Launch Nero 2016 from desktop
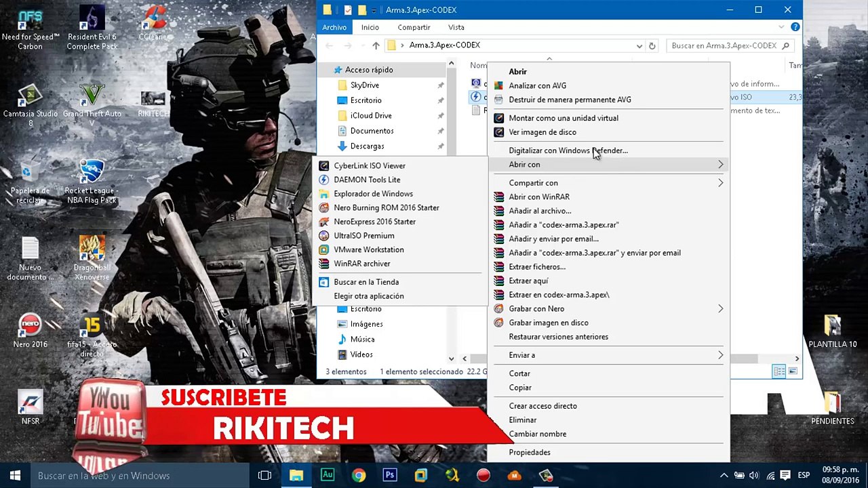The height and width of the screenshot is (488, 868). (x=31, y=331)
